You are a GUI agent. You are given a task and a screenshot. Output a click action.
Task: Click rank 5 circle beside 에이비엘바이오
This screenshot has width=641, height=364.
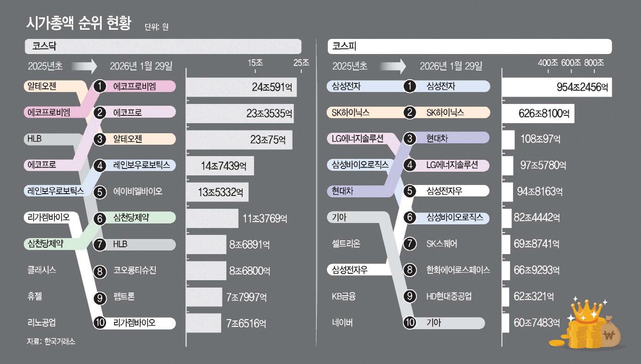[x=99, y=191]
